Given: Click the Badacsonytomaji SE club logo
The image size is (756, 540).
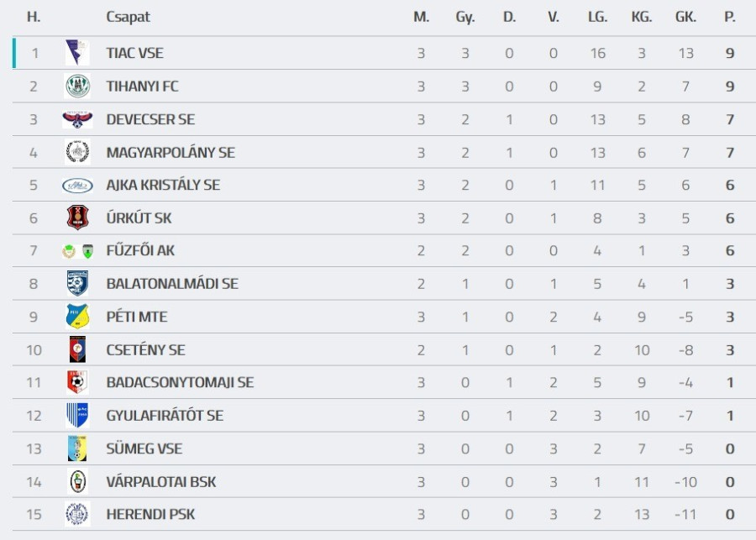Looking at the screenshot, I should (77, 382).
